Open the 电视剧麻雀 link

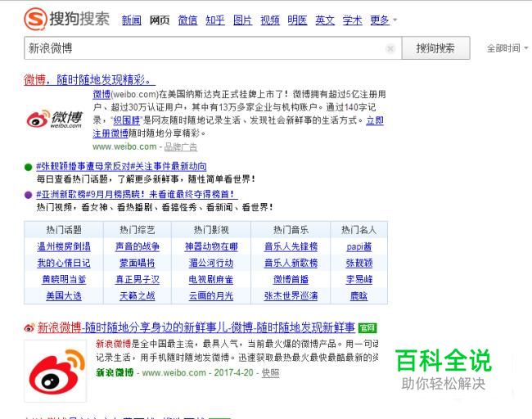[211, 280]
